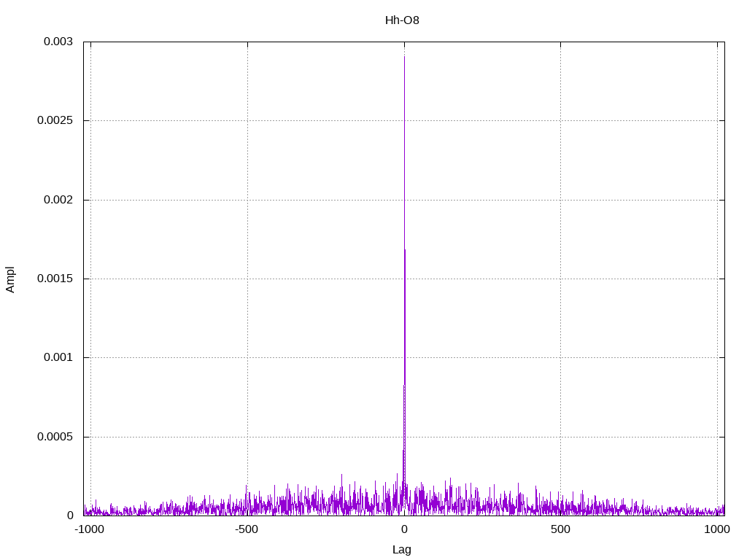
Task: Click the y-axis tick value 0.0015
Action: click(55, 279)
